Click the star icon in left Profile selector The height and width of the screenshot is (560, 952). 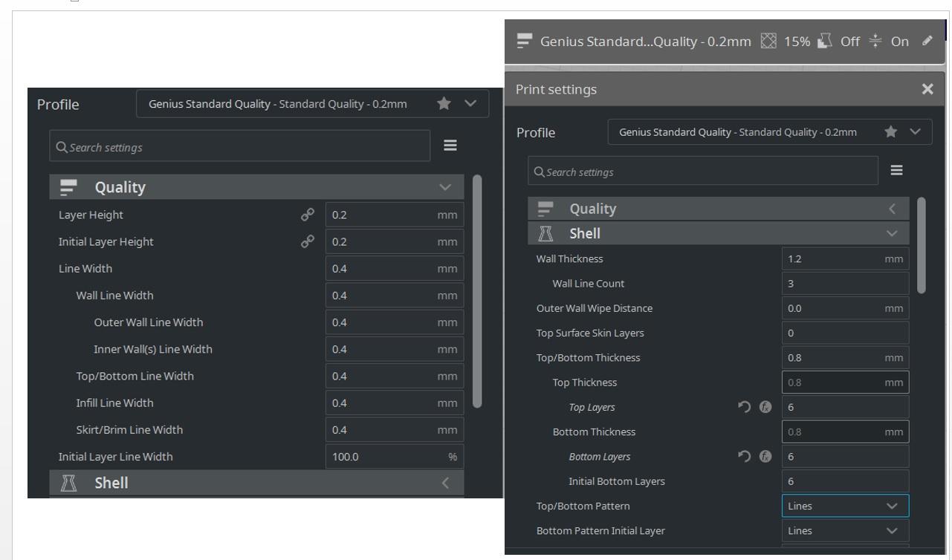coord(444,104)
